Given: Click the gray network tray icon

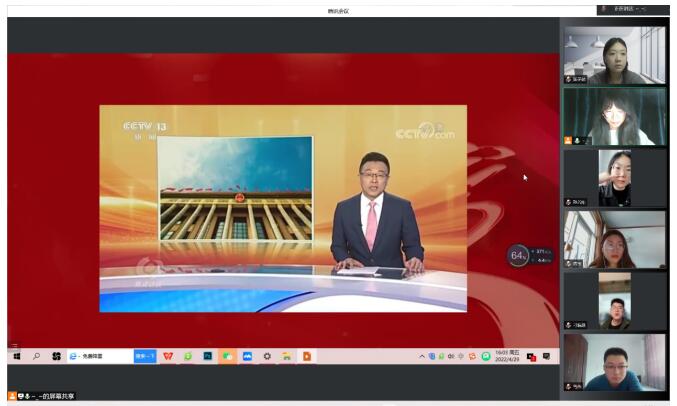Looking at the screenshot, I should [461, 356].
